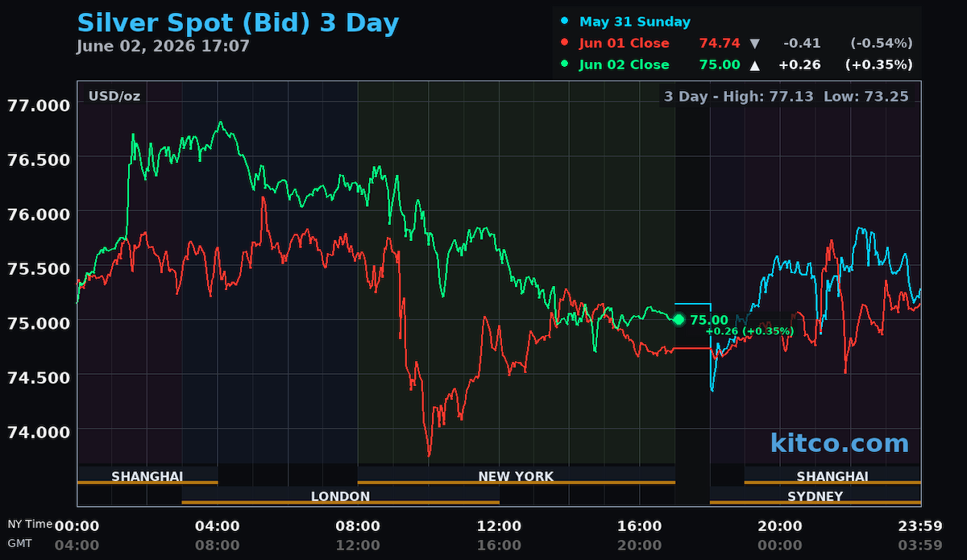Click the NEW YORK session bar
The image size is (967, 560).
point(516,476)
